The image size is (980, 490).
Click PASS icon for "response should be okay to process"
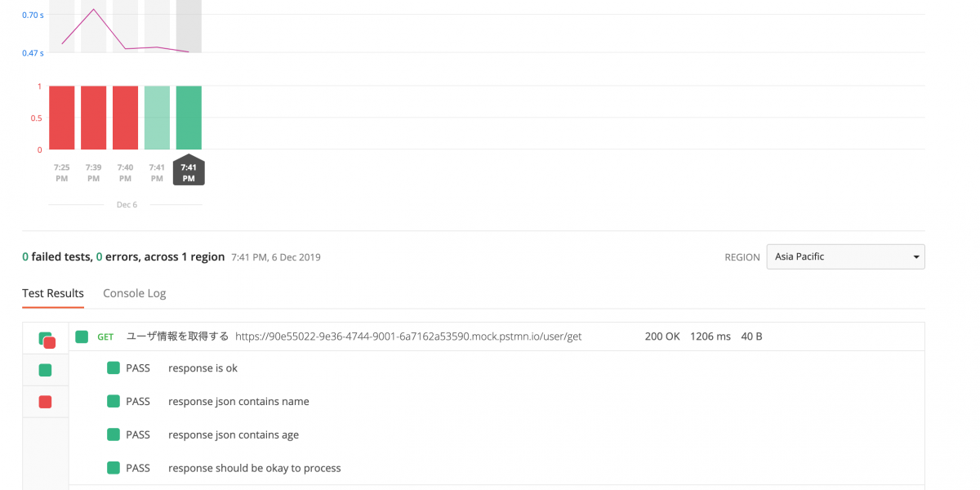(x=114, y=468)
